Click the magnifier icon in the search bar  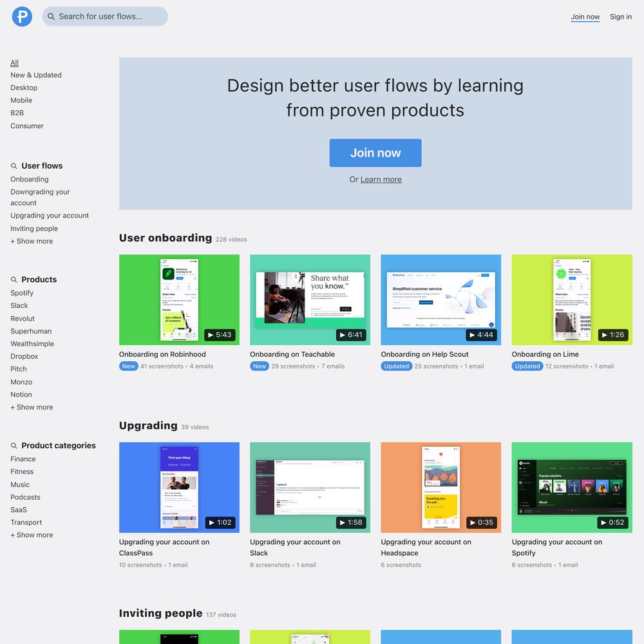pyautogui.click(x=51, y=17)
